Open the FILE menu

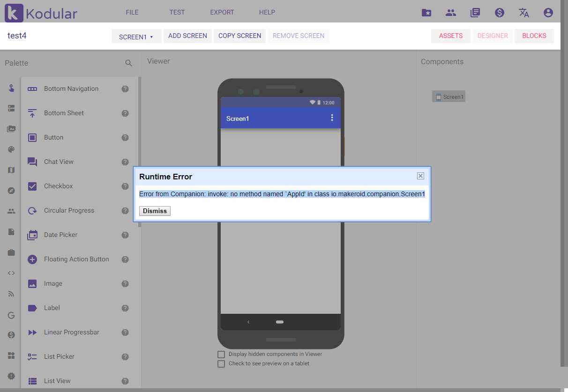click(132, 12)
